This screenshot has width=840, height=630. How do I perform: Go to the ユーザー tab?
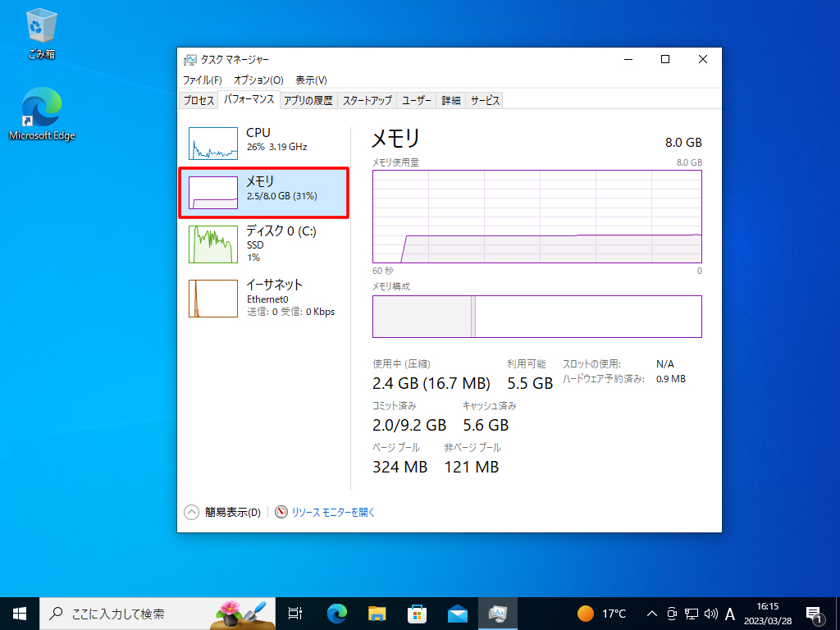(x=416, y=100)
